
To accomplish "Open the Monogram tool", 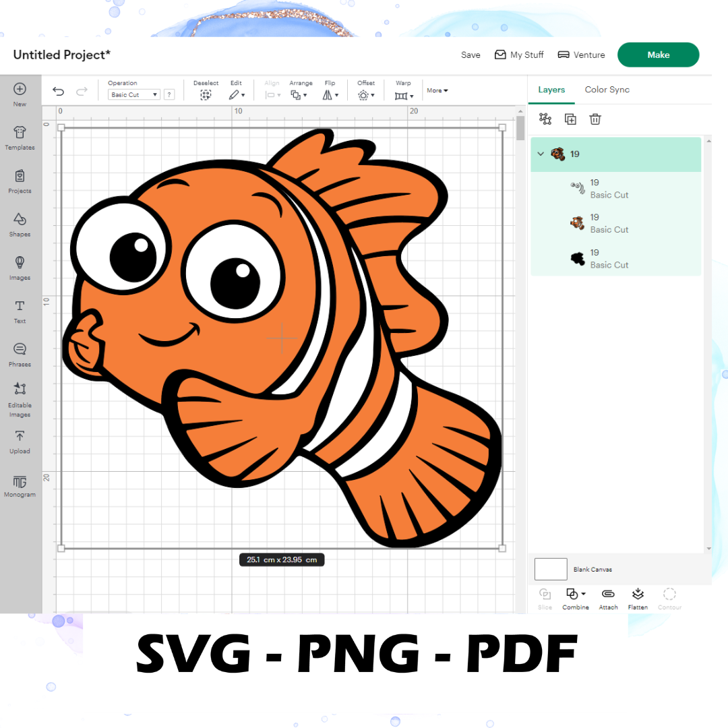I will point(20,486).
